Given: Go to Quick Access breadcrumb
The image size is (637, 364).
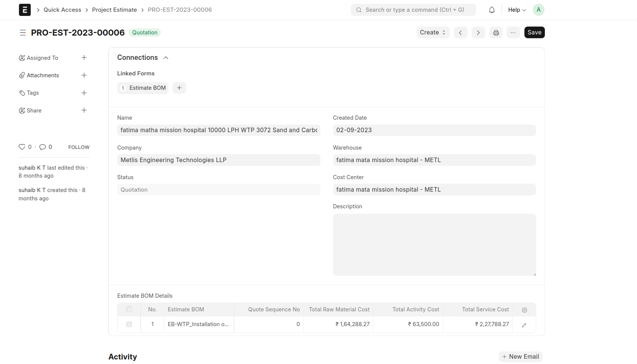Looking at the screenshot, I should point(62,10).
